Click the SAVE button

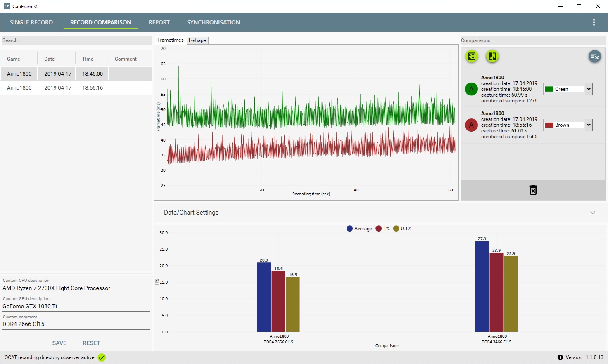pyautogui.click(x=59, y=343)
